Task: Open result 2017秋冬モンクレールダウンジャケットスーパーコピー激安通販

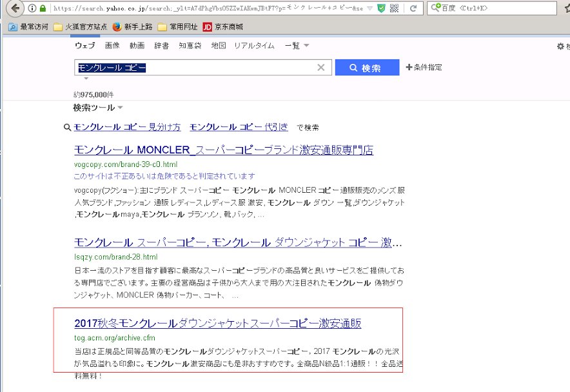Action: click(x=218, y=323)
